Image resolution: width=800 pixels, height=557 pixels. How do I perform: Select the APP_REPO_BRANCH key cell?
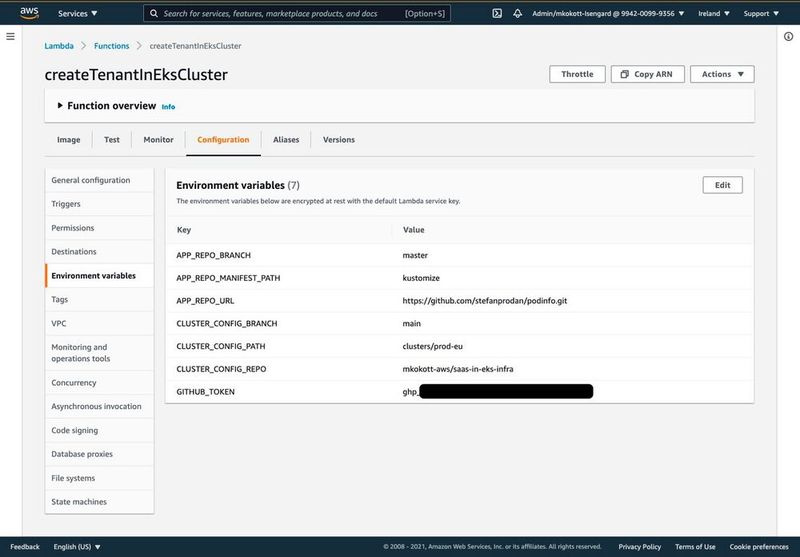tap(213, 255)
